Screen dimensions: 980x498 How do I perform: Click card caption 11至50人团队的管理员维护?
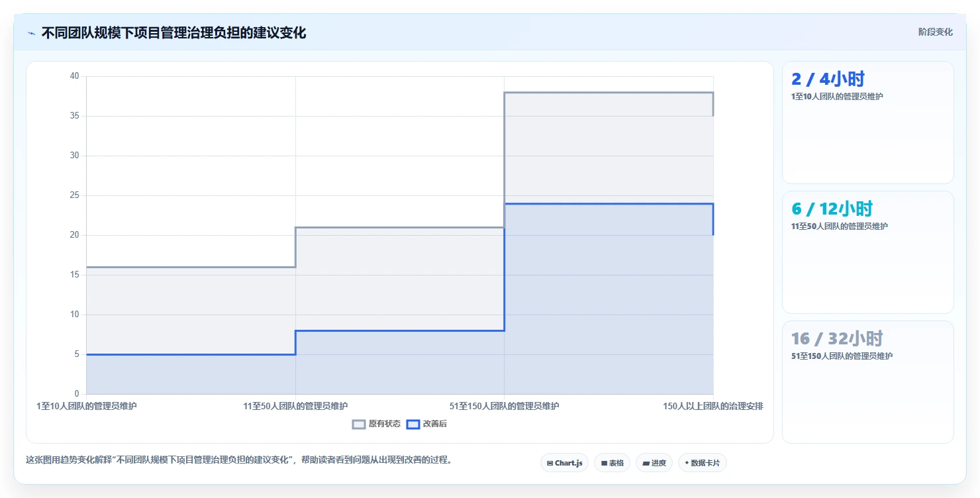coord(840,226)
